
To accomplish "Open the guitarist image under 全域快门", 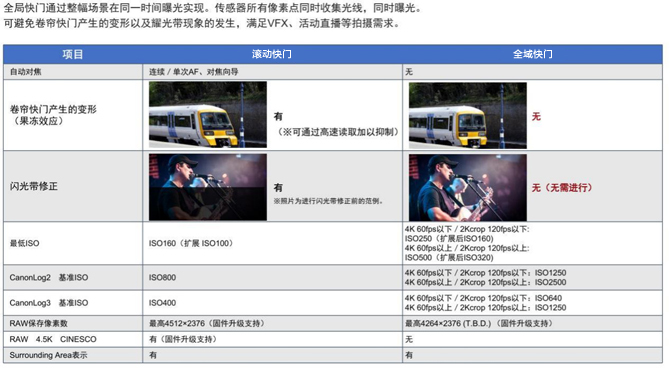I will coord(467,188).
